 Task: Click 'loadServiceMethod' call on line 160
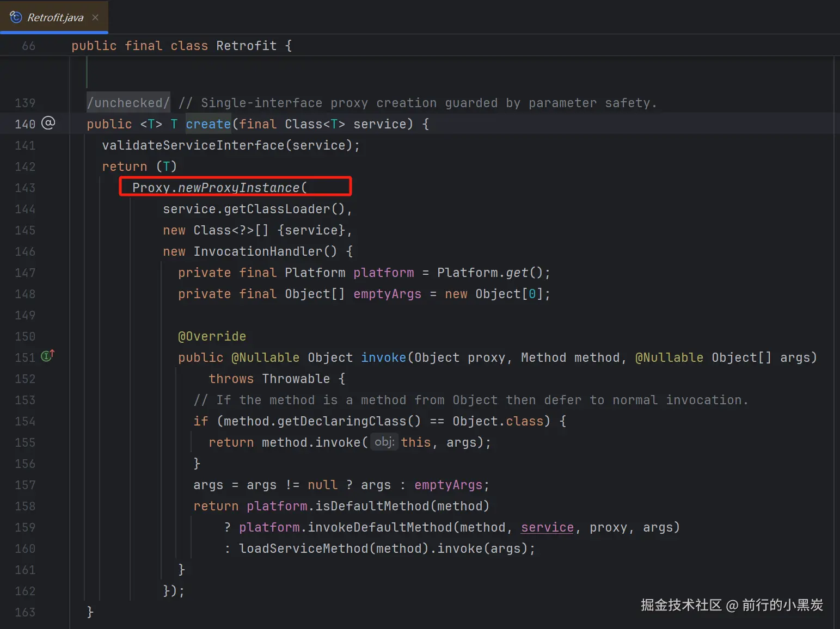point(304,548)
